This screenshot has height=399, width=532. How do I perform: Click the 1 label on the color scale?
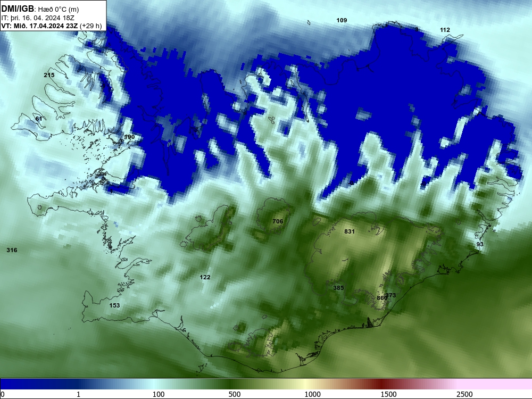coord(78,394)
